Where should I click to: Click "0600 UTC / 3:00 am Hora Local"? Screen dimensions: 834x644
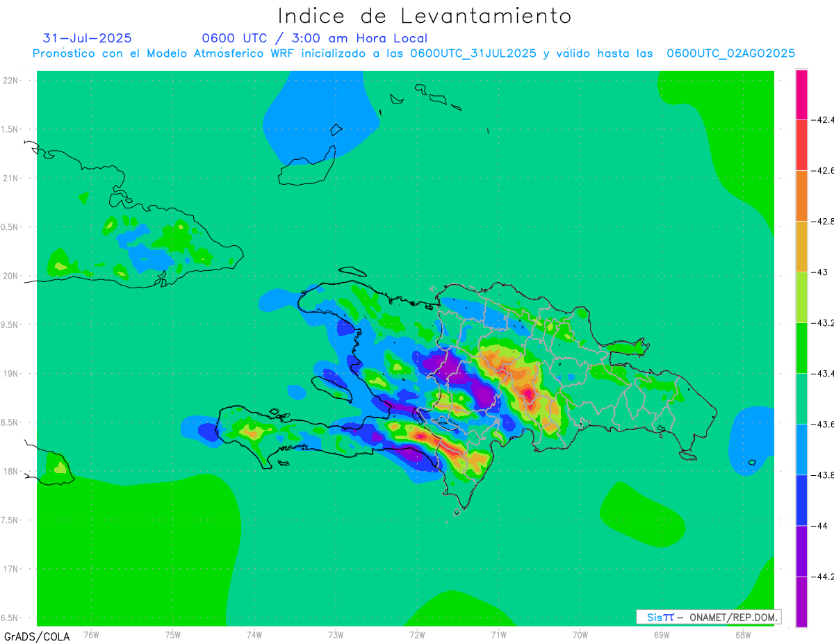[x=315, y=38]
